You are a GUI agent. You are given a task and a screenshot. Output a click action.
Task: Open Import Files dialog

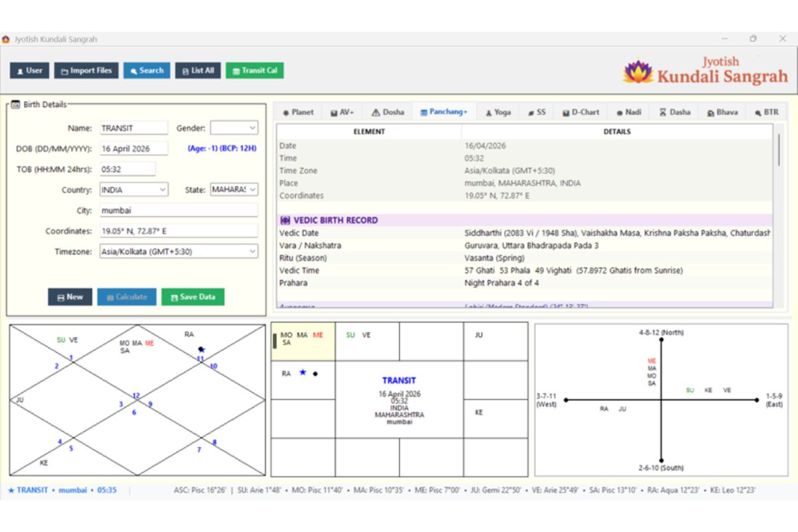(86, 70)
